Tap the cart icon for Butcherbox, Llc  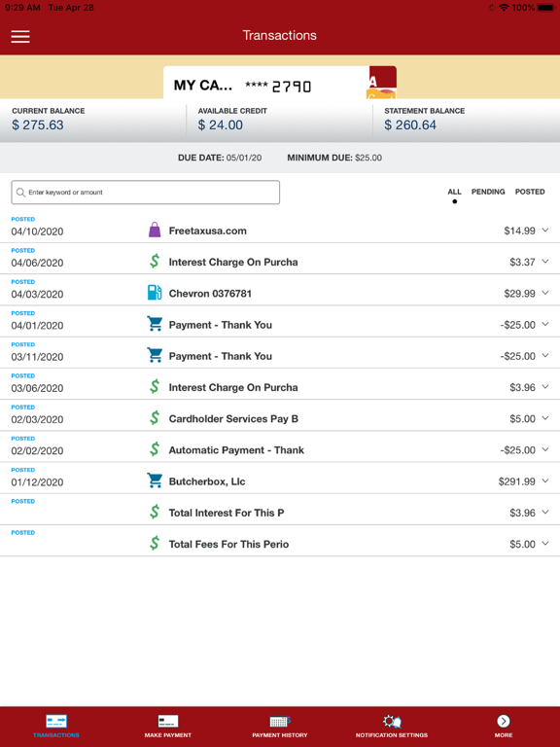155,480
